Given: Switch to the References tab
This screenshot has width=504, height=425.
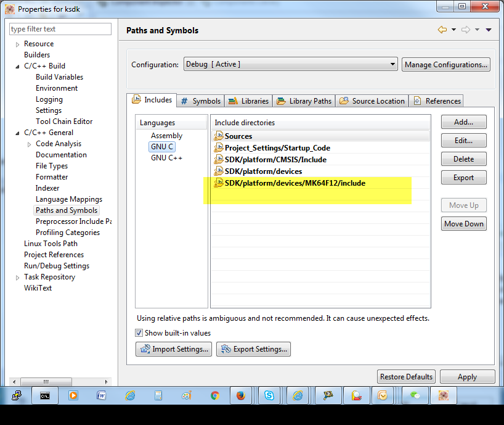Looking at the screenshot, I should (436, 101).
